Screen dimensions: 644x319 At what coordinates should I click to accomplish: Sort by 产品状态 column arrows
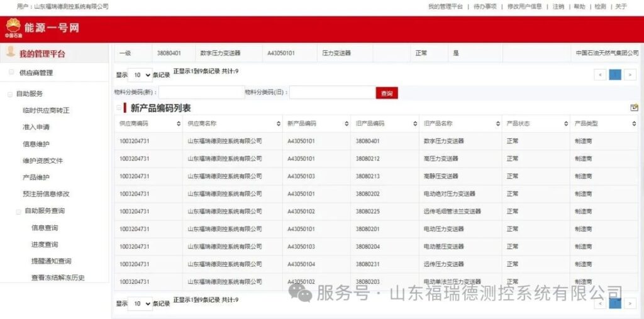(565, 124)
